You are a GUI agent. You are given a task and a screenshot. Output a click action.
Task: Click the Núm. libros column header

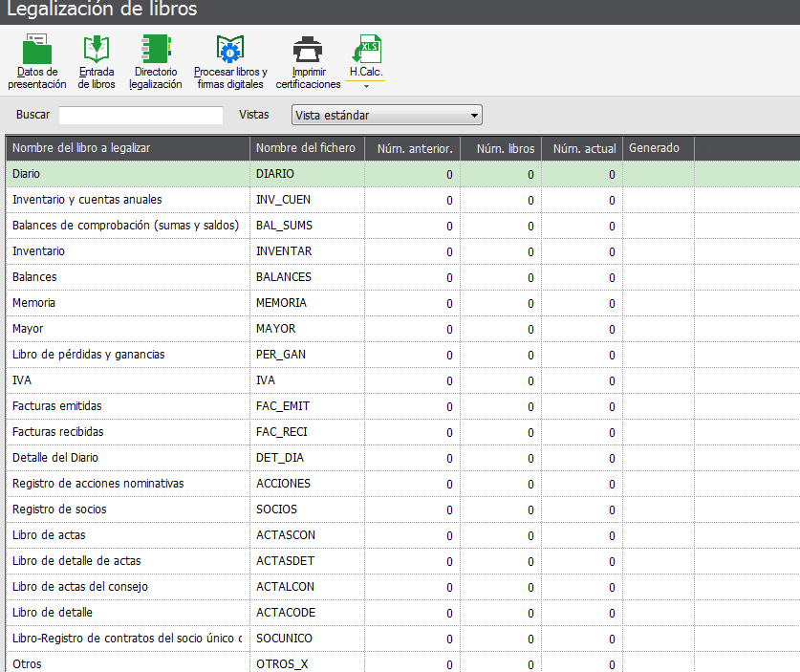click(x=501, y=148)
